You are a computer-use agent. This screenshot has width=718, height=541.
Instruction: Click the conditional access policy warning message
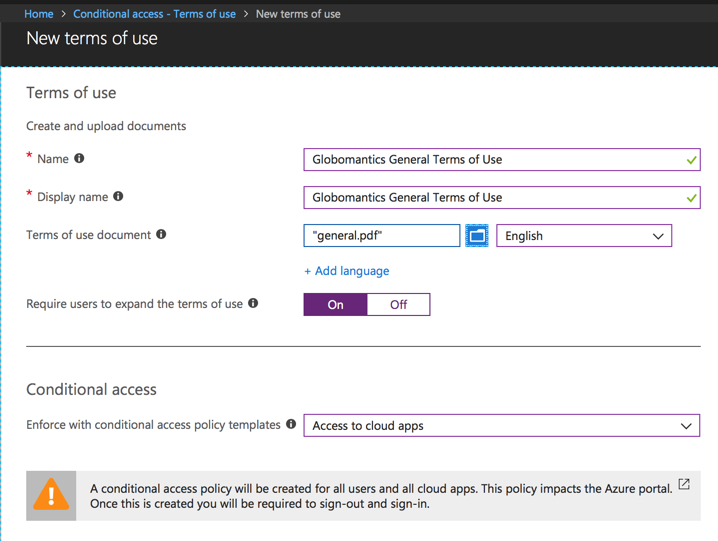pos(381,496)
